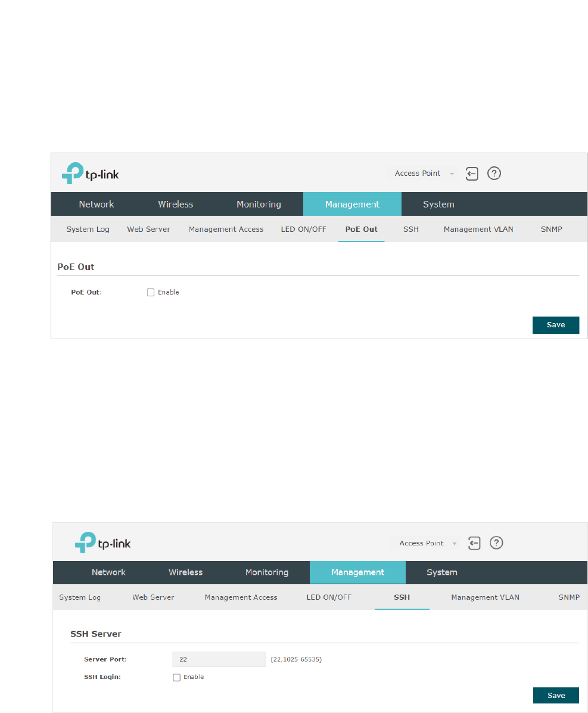Viewport: 588px width, 713px height.
Task: Open Management Access tab in the SSH panel
Action: click(x=241, y=597)
